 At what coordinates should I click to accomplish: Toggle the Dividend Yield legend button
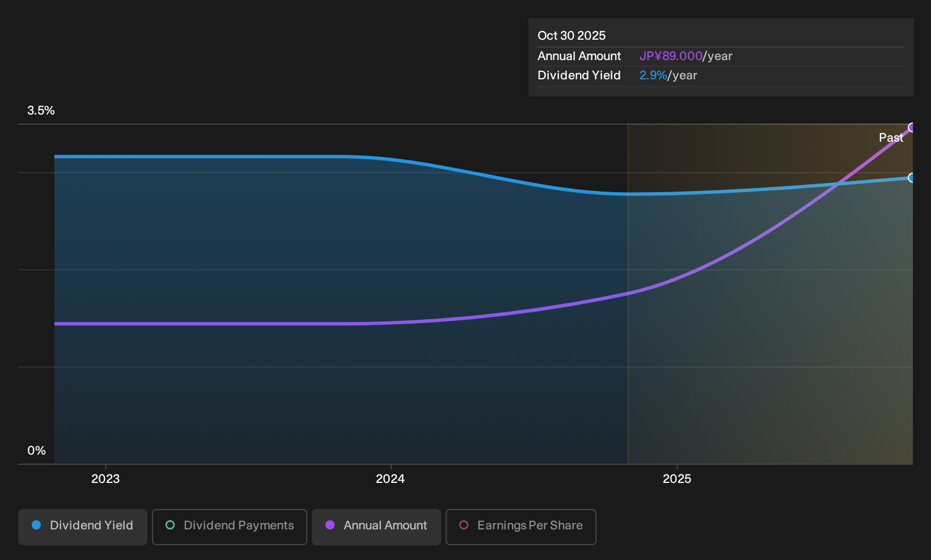[x=83, y=527]
